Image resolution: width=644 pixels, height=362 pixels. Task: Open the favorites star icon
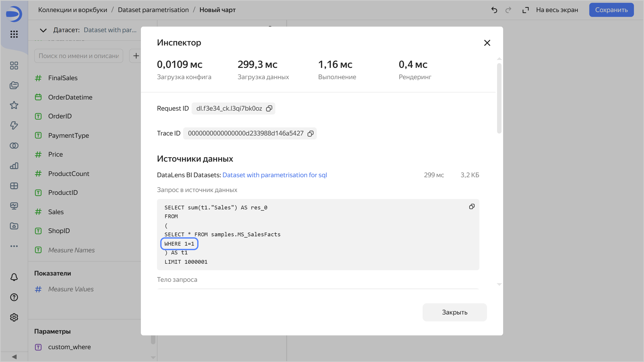(14, 105)
